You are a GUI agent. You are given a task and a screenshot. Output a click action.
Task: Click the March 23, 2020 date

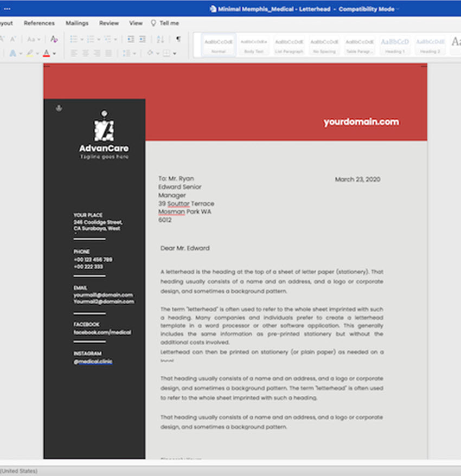[x=357, y=179]
